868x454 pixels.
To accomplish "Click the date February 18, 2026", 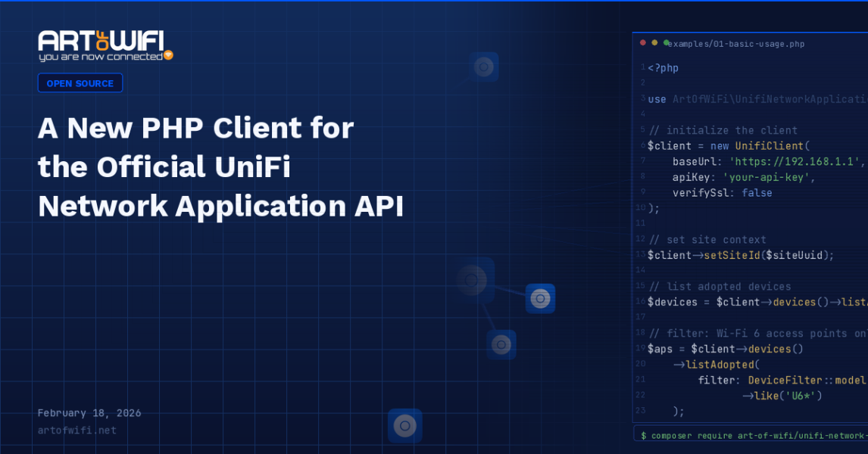I will 89,413.
